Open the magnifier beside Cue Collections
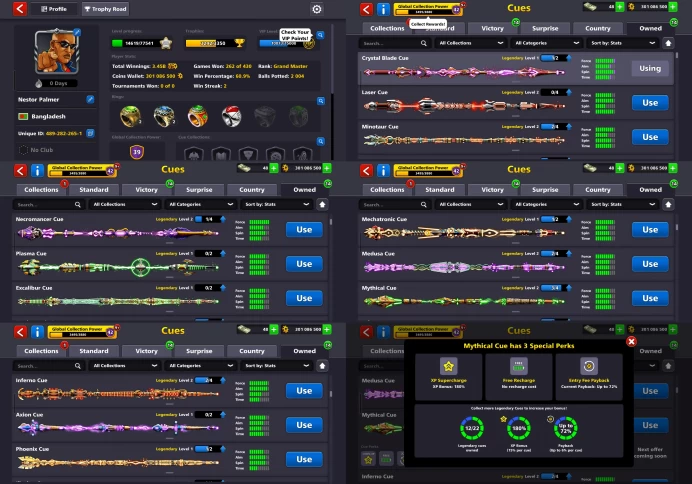Viewport: 692px width, 484px height. 321,141
